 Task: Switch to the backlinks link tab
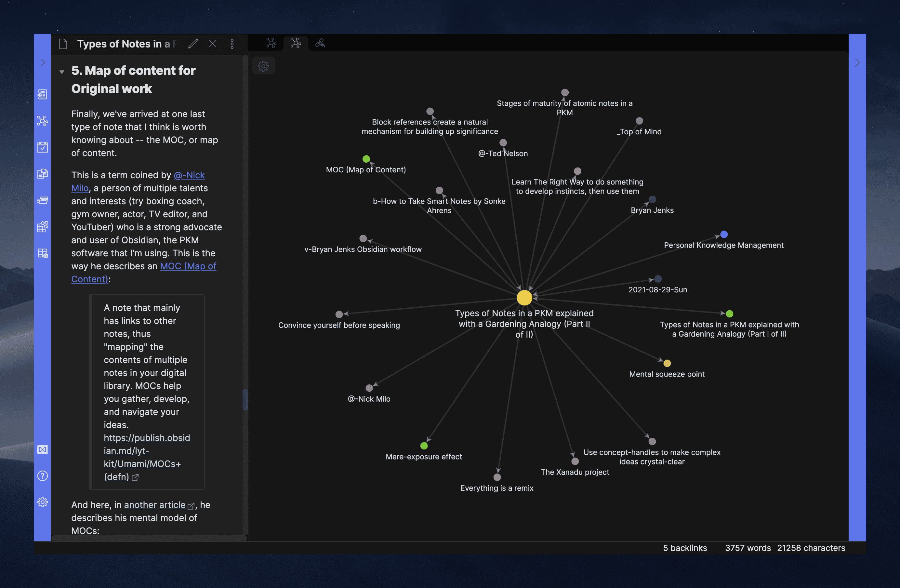click(x=320, y=43)
